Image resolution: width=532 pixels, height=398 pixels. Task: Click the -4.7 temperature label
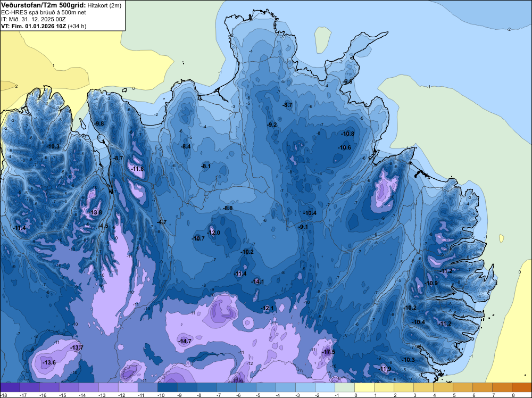click(x=162, y=222)
